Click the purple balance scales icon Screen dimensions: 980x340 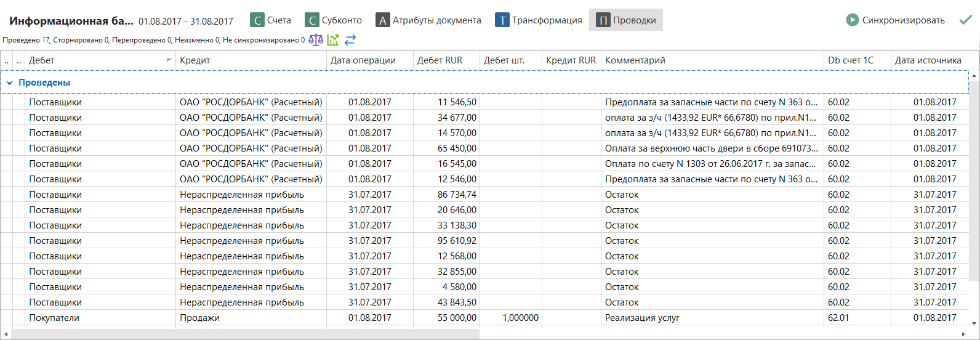click(316, 40)
